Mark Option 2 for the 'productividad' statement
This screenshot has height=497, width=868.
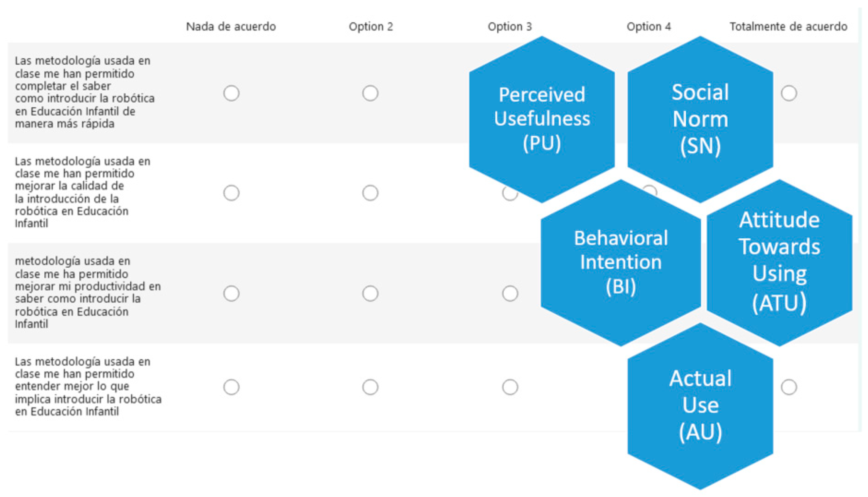click(x=370, y=294)
